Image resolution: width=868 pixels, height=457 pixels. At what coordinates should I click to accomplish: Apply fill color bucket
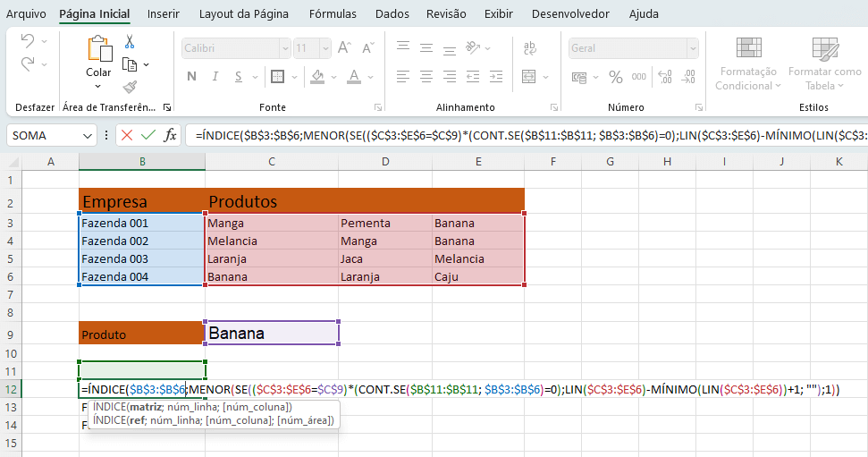click(x=317, y=76)
